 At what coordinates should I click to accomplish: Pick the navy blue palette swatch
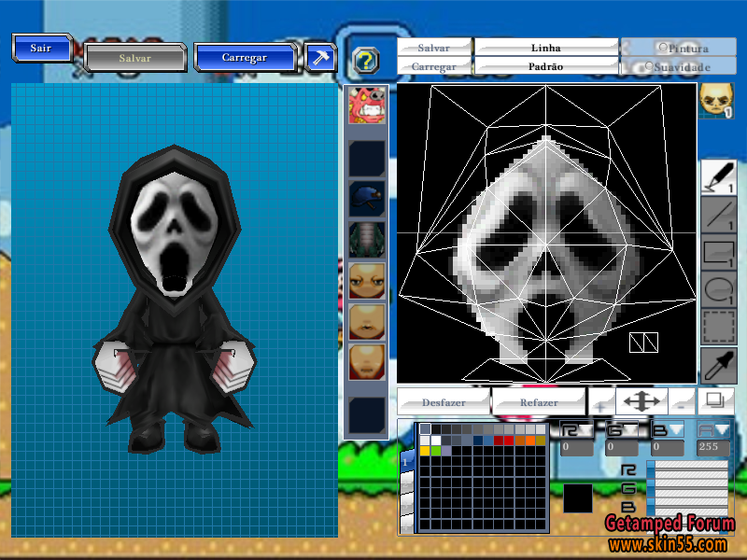click(x=477, y=440)
